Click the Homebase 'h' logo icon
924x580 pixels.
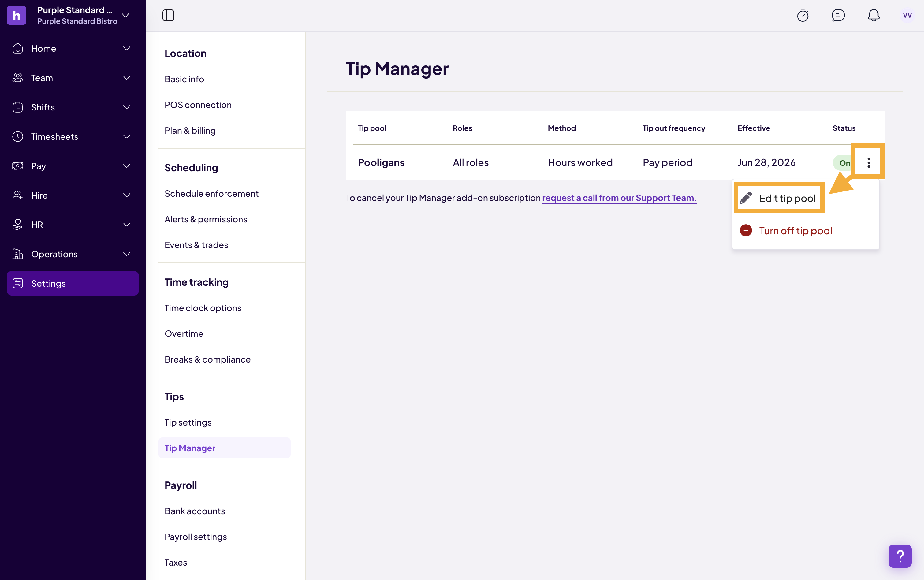17,15
